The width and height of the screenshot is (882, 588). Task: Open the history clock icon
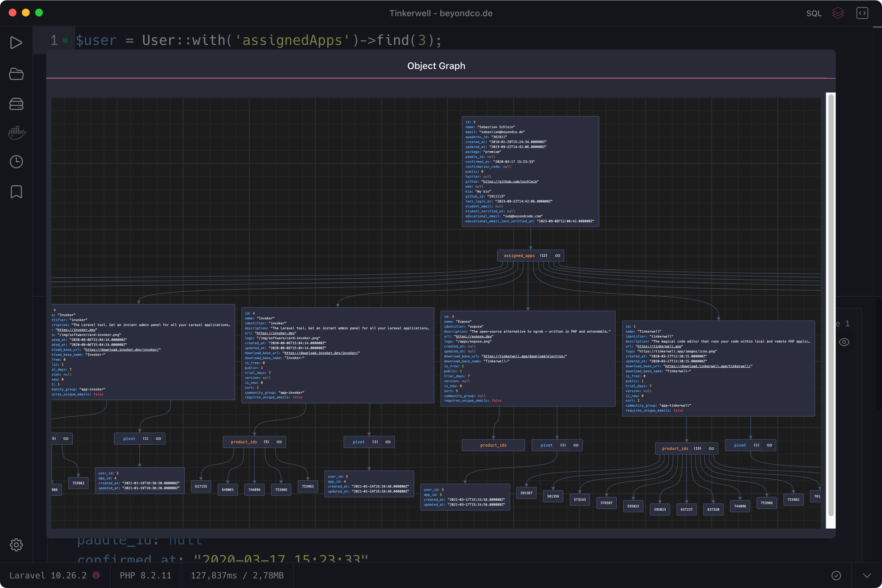[16, 162]
